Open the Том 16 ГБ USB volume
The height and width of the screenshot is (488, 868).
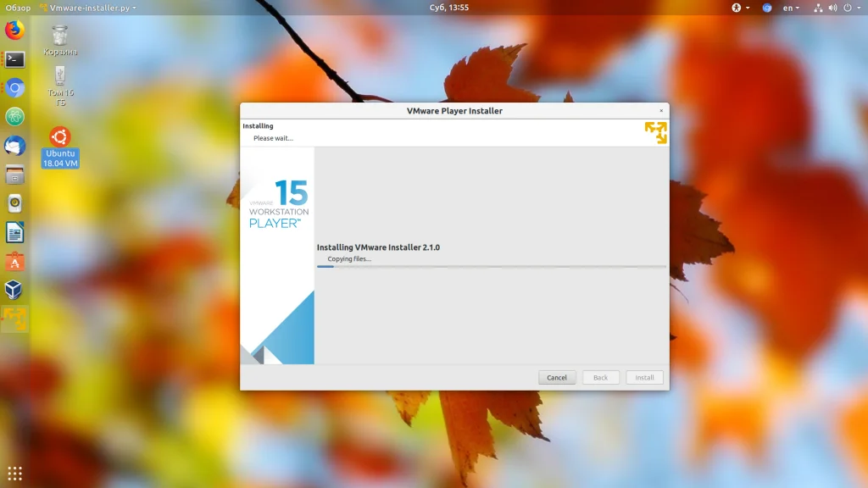tap(60, 86)
